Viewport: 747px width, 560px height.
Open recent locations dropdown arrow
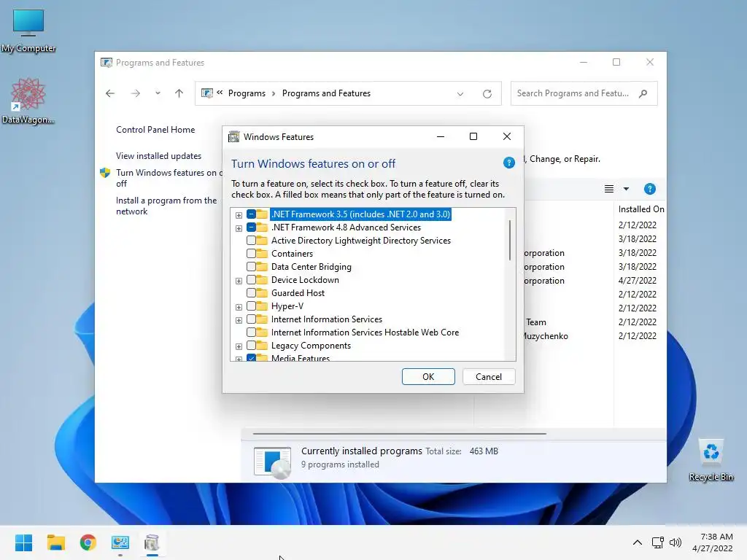tap(158, 93)
